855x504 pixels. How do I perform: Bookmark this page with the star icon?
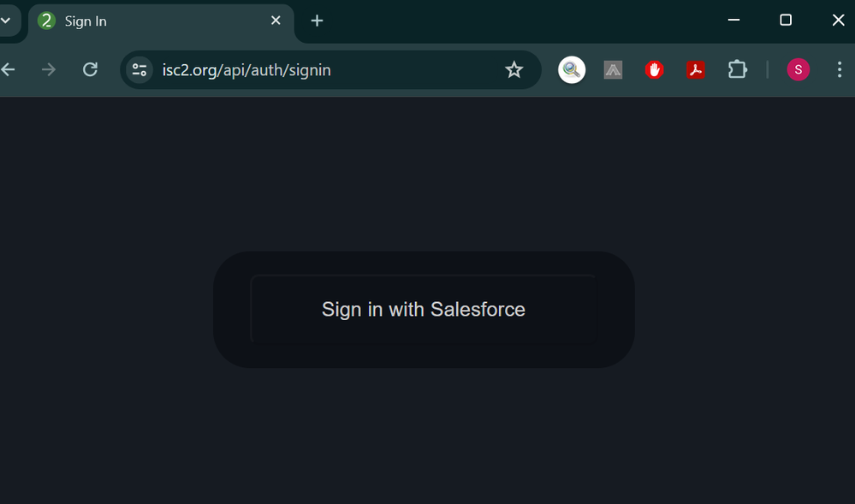click(514, 69)
